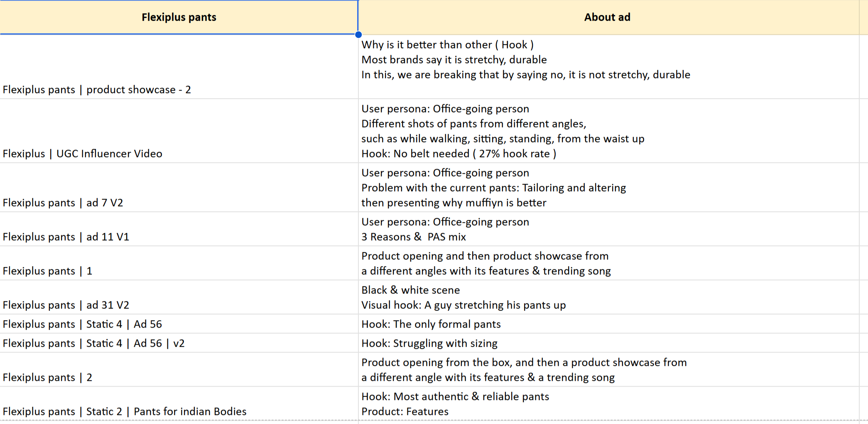Viewport: 868px width, 424px height.
Task: Click the 'Flexiplus pants | 1' cell
Action: click(x=47, y=271)
